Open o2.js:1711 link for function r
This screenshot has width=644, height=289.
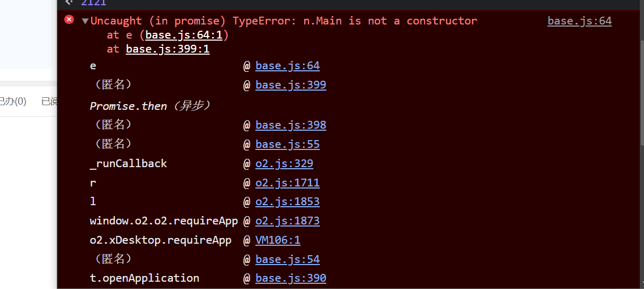click(288, 183)
